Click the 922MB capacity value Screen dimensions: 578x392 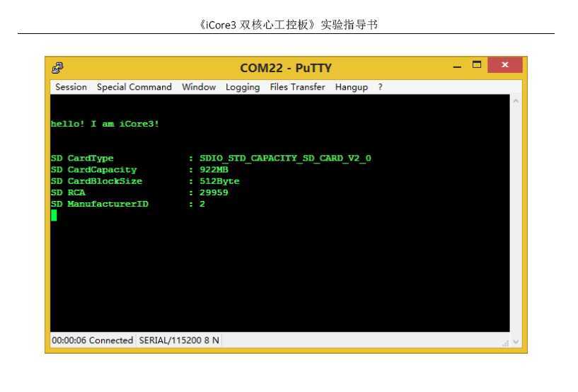coord(214,170)
